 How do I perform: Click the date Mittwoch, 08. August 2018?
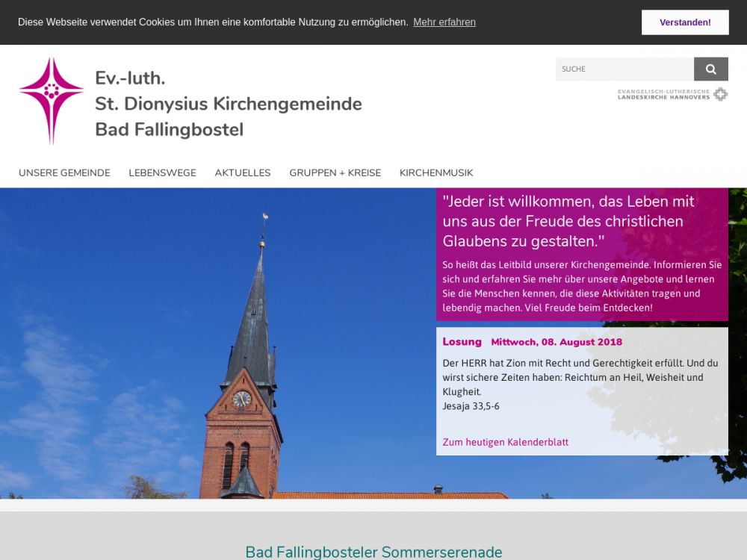tap(556, 342)
